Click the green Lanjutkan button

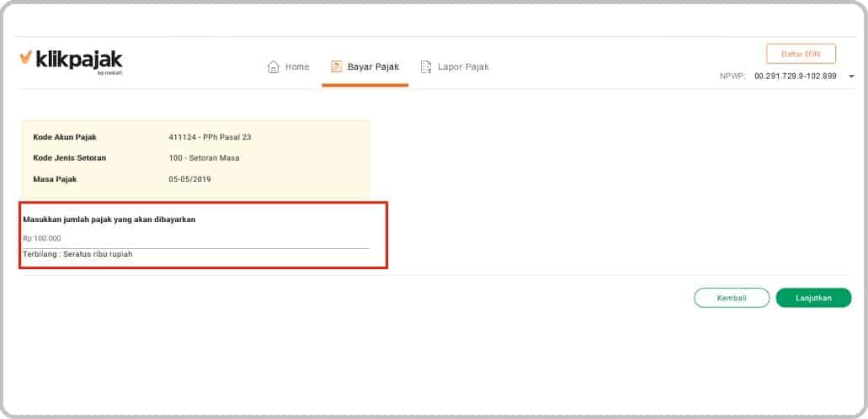click(814, 298)
